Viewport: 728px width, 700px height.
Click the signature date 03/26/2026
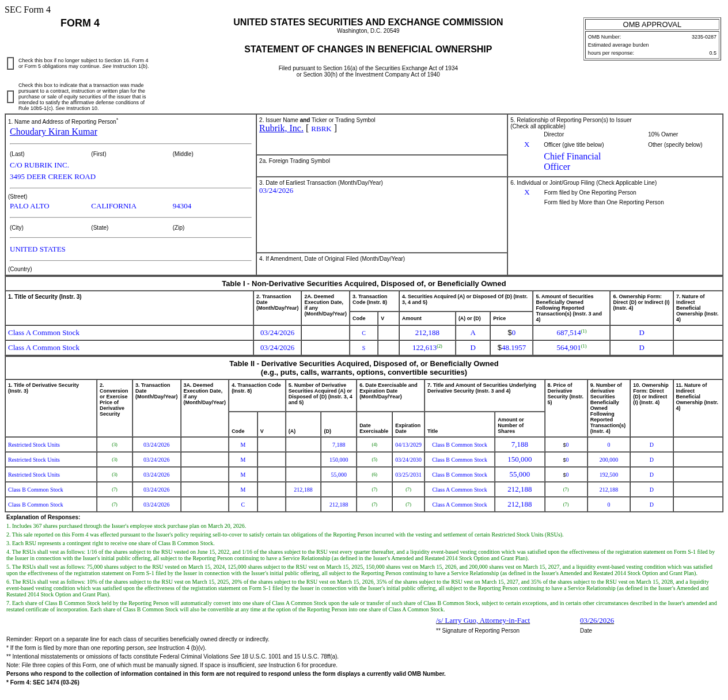tap(597, 621)
